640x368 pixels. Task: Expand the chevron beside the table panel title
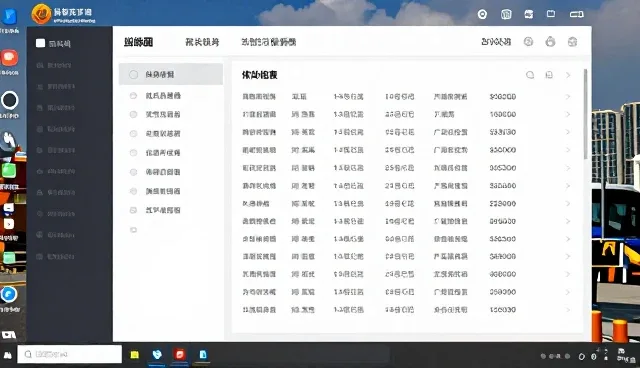(568, 75)
